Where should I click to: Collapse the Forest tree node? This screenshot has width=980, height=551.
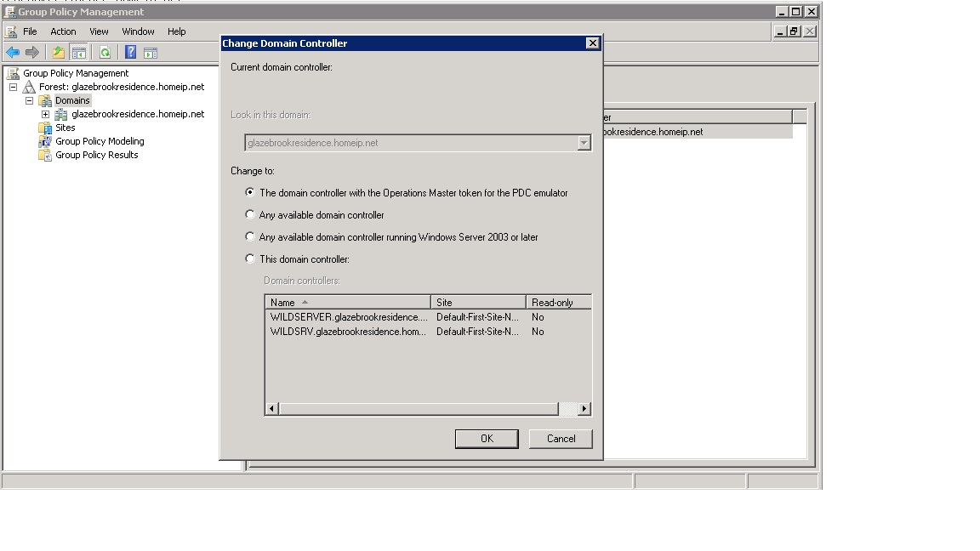point(12,87)
